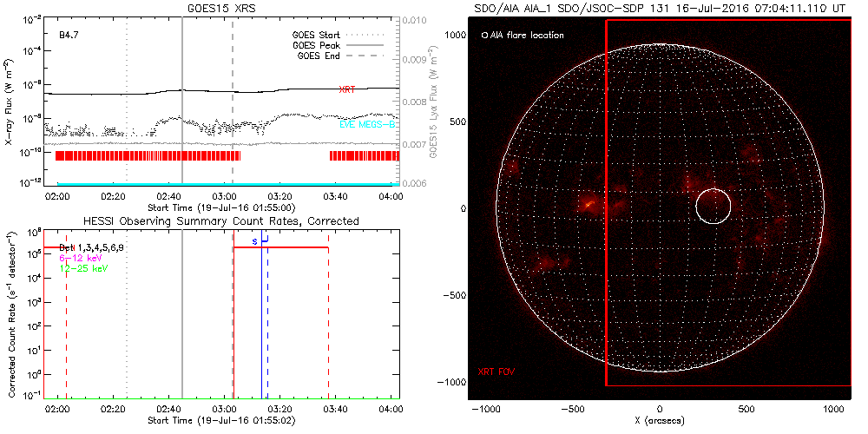Click the left red XRT observation bar block
Image resolution: width=868 pixels, height=434 pixels.
[x=148, y=155]
